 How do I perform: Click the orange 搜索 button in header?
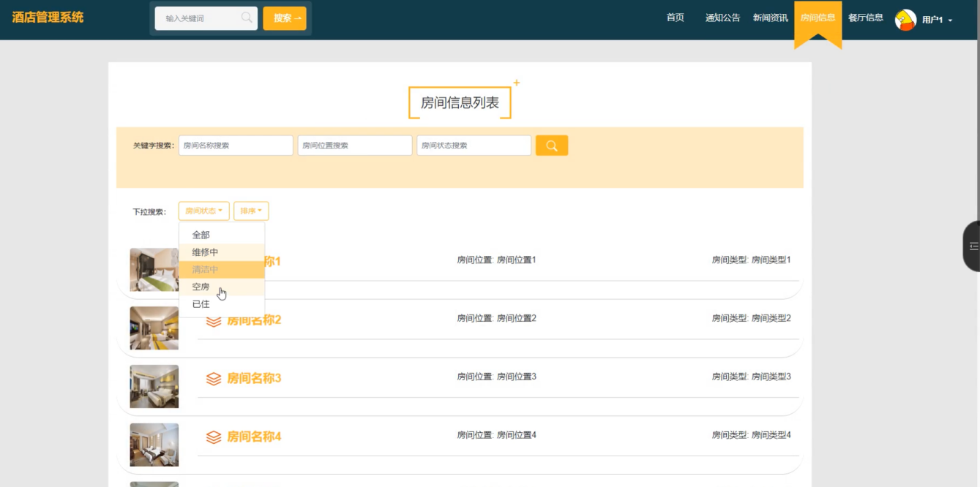(x=285, y=18)
